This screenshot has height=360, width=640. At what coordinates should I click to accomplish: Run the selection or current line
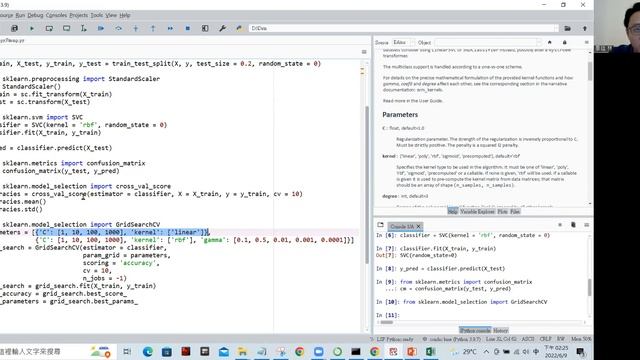[x=83, y=28]
